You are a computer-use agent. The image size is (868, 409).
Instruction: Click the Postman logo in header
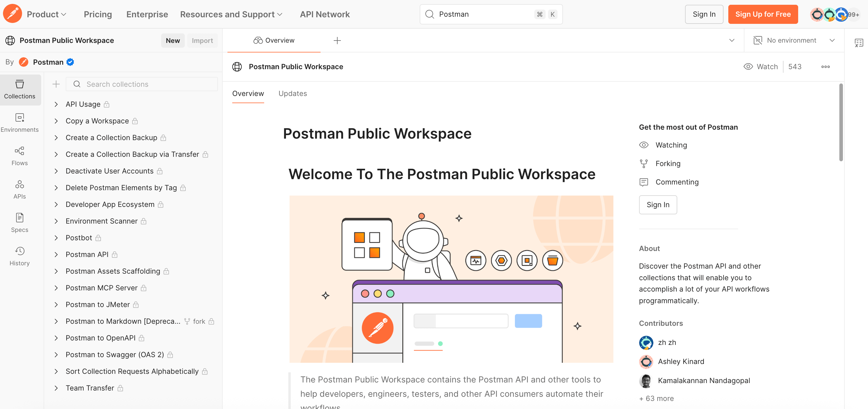point(13,14)
